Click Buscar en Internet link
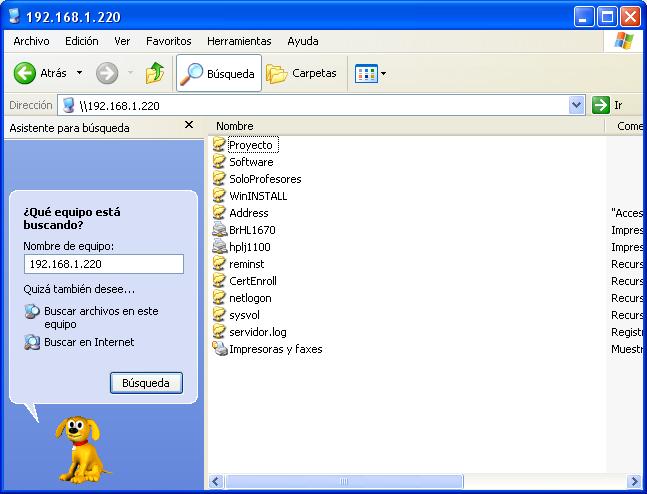Image resolution: width=647 pixels, height=494 pixels. click(88, 342)
